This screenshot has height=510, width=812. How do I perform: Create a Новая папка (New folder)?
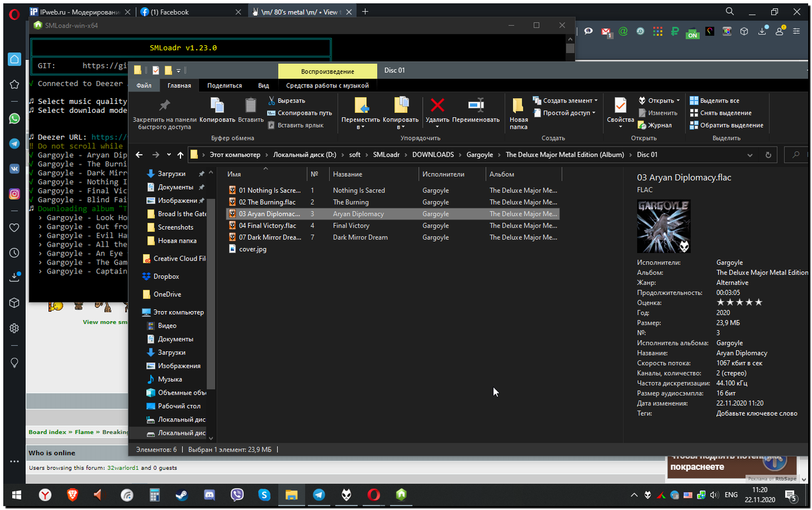pyautogui.click(x=519, y=113)
